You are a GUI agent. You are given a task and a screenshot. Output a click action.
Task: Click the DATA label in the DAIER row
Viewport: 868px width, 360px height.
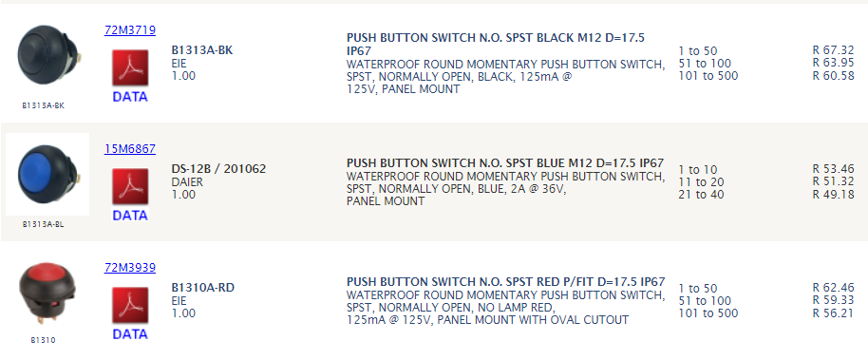130,216
